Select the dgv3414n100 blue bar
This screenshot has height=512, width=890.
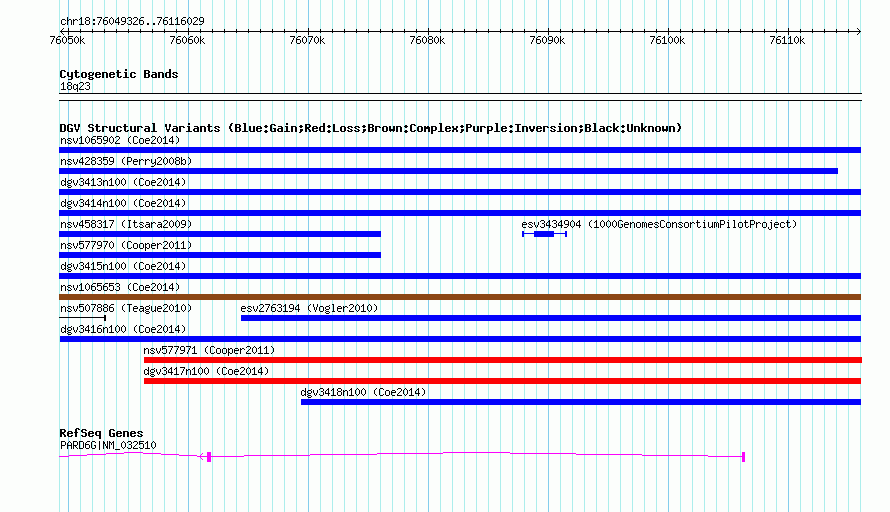[x=460, y=213]
